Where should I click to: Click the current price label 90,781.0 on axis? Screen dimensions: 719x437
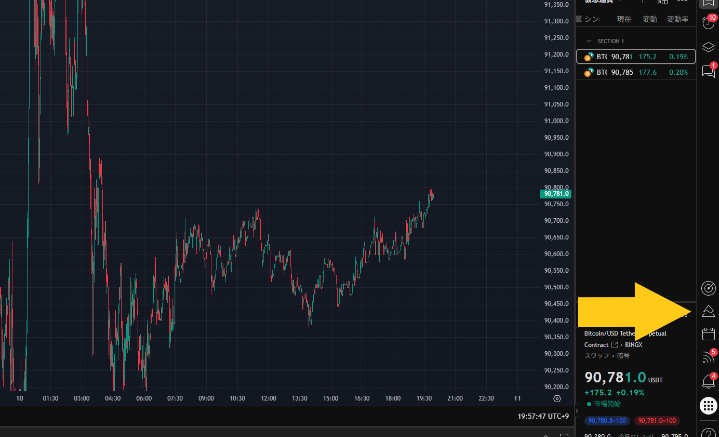point(555,193)
